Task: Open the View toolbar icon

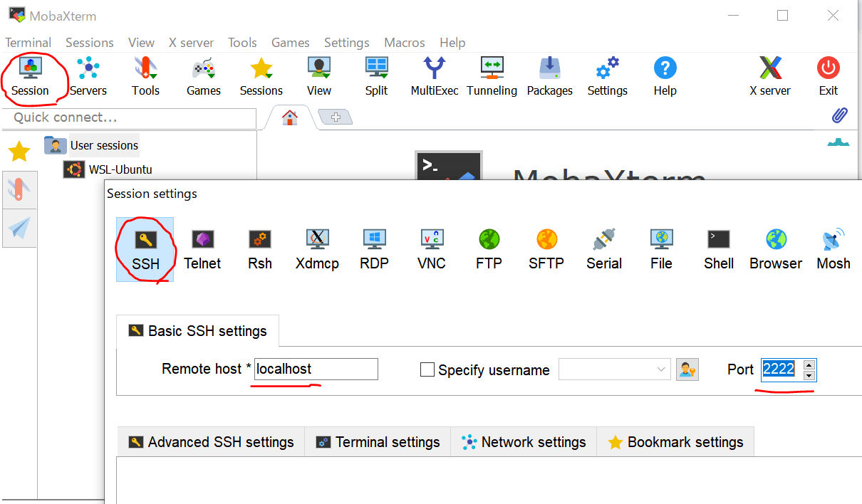Action: click(319, 77)
